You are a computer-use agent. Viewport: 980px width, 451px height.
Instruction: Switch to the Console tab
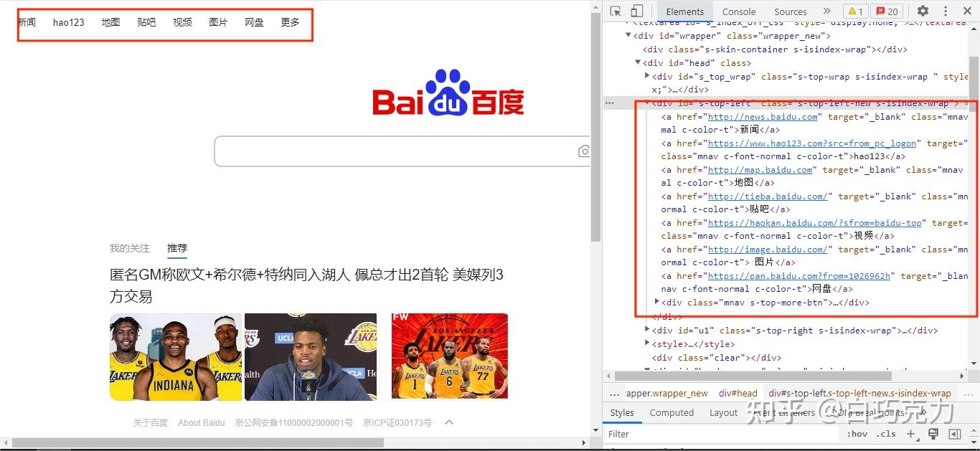pos(738,11)
